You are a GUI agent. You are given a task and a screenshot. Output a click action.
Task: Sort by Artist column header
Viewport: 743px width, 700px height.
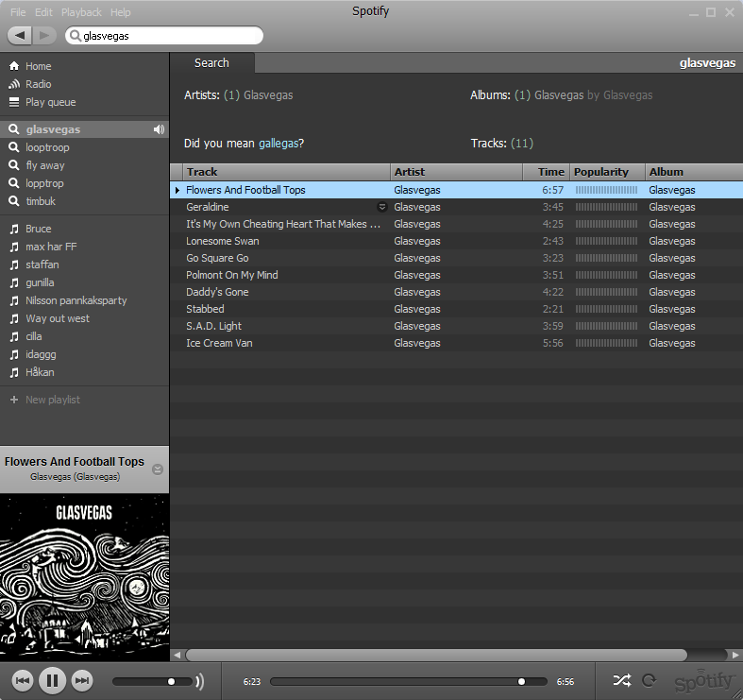pyautogui.click(x=456, y=172)
